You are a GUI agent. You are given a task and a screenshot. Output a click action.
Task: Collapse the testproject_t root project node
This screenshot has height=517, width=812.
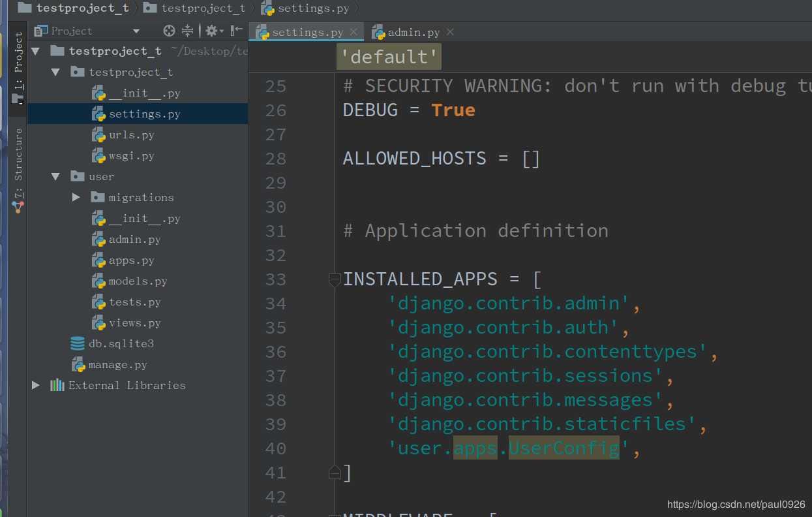36,51
